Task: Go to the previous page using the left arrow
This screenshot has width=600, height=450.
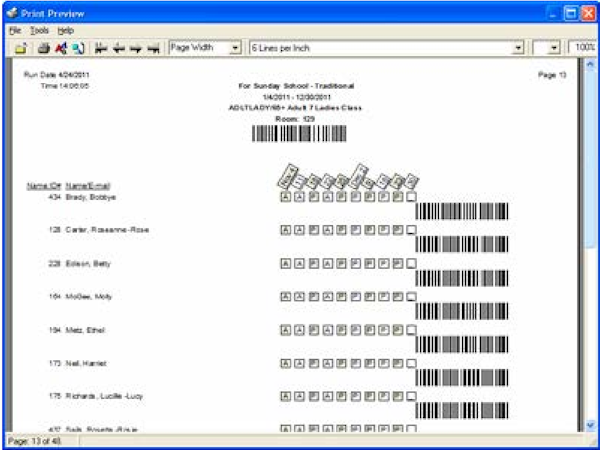Action: pyautogui.click(x=119, y=48)
